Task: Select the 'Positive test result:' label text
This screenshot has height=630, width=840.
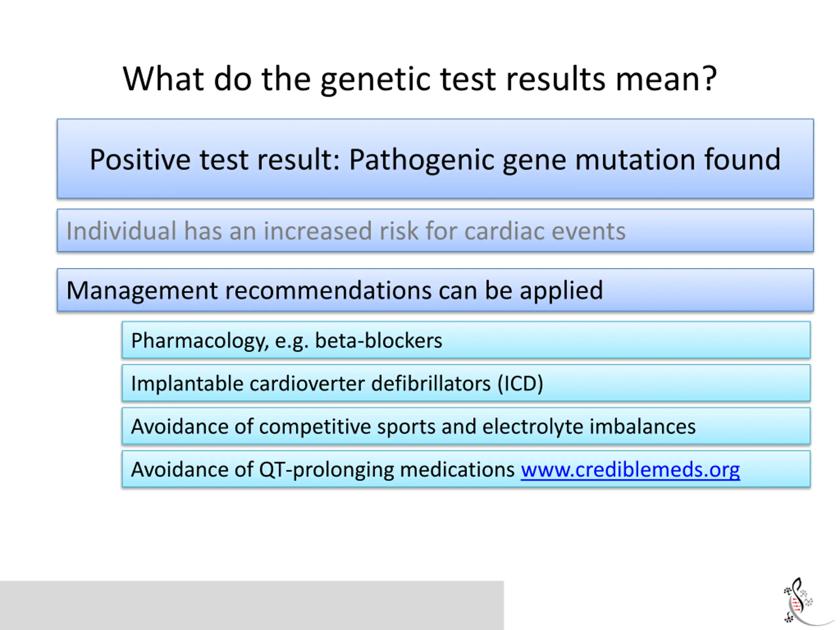Action: [x=215, y=159]
